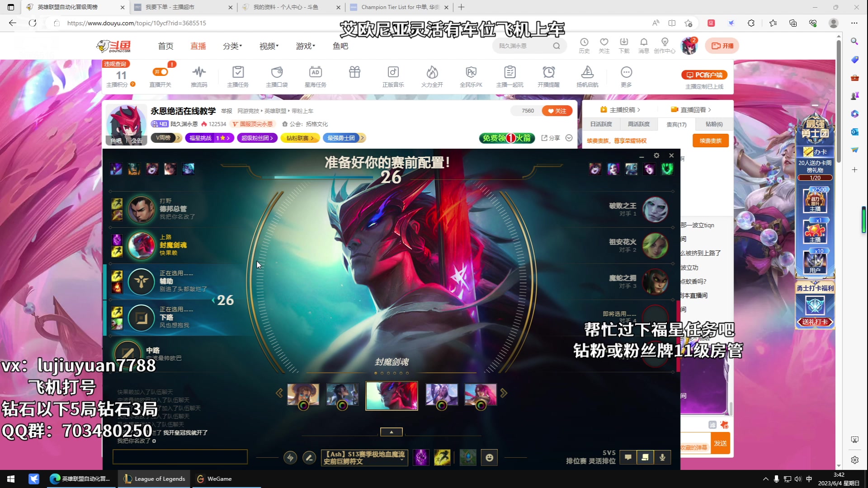This screenshot has height=488, width=868.
Task: Click the search magnifier icon in Douyu header
Action: click(x=557, y=46)
